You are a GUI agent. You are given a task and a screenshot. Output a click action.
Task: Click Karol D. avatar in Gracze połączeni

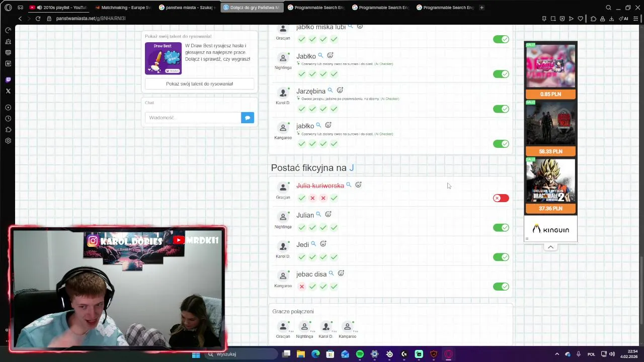(x=326, y=326)
